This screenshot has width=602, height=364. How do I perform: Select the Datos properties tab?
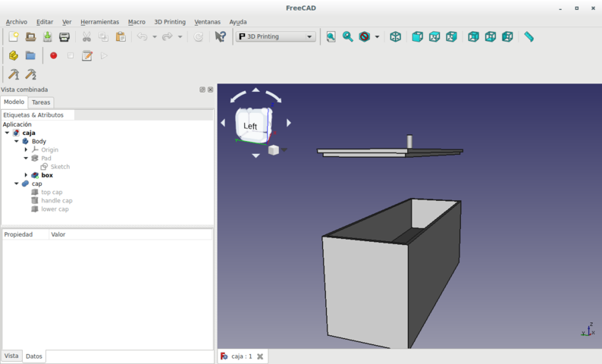tap(34, 356)
